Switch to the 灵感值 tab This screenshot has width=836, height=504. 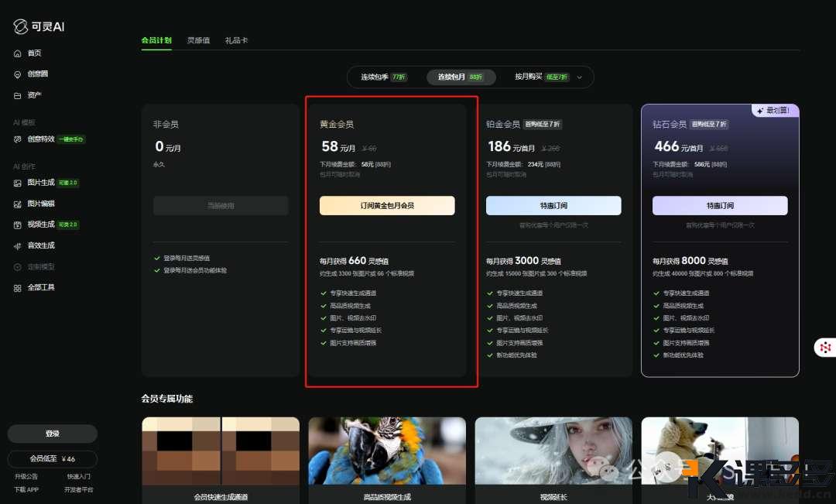197,39
